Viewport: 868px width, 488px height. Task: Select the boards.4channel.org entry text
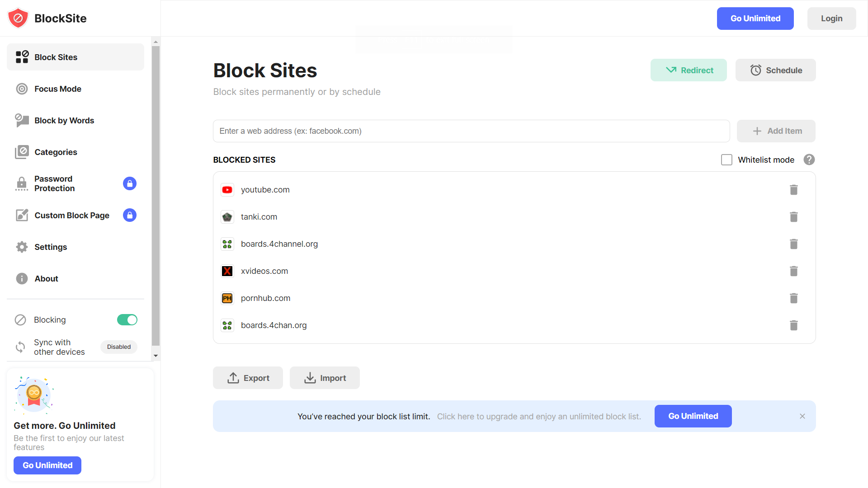[279, 244]
